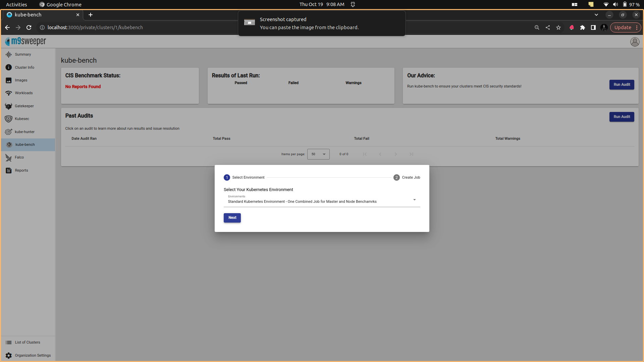Image resolution: width=644 pixels, height=362 pixels.
Task: Open the Reports sidebar item
Action: point(21,170)
